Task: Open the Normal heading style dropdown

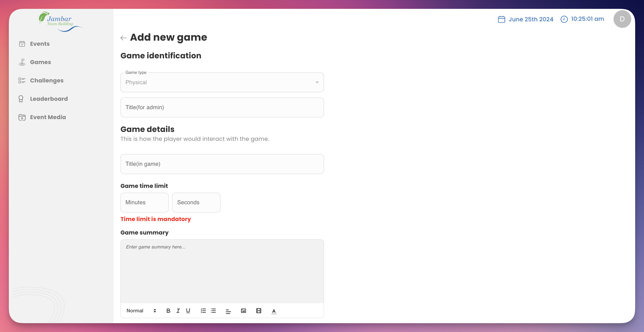Action: pos(141,311)
